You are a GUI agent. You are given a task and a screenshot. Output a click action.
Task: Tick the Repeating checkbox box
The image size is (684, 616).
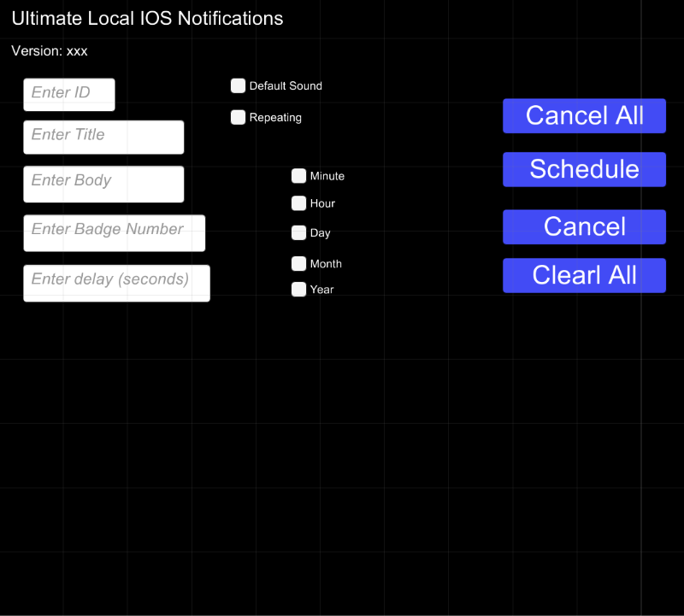[238, 117]
